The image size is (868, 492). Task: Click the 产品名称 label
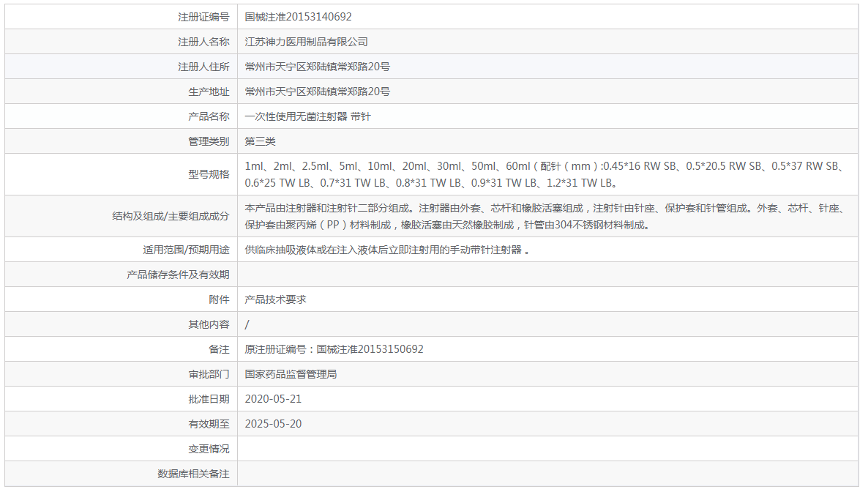point(209,117)
